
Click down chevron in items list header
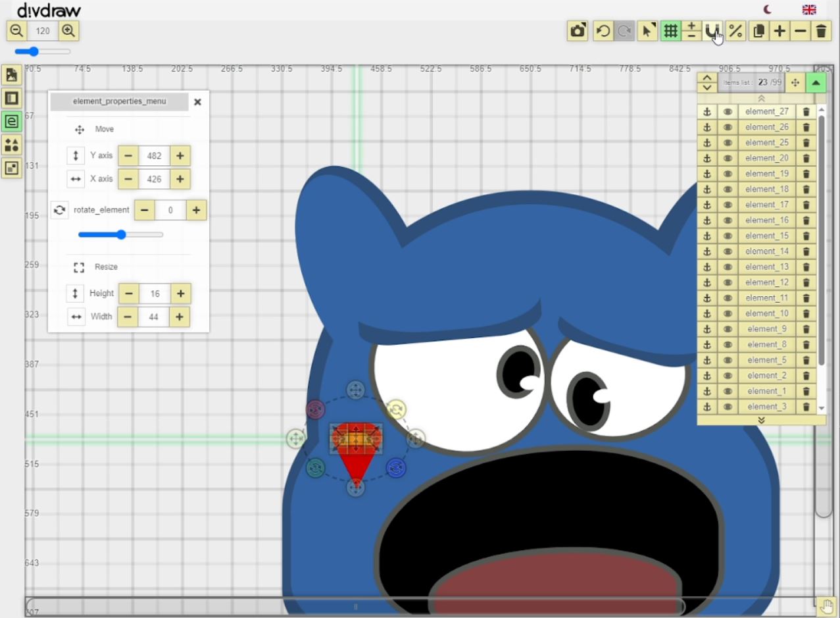[x=707, y=88]
